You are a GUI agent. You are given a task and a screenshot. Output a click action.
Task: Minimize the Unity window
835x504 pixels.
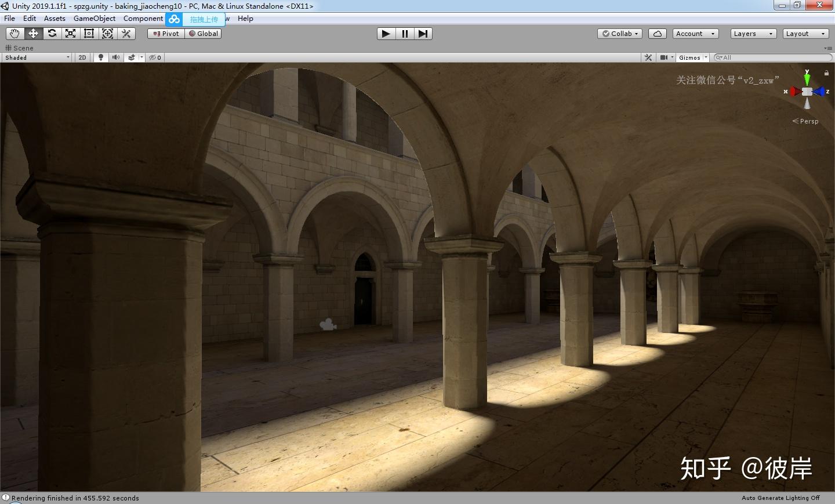(x=782, y=5)
